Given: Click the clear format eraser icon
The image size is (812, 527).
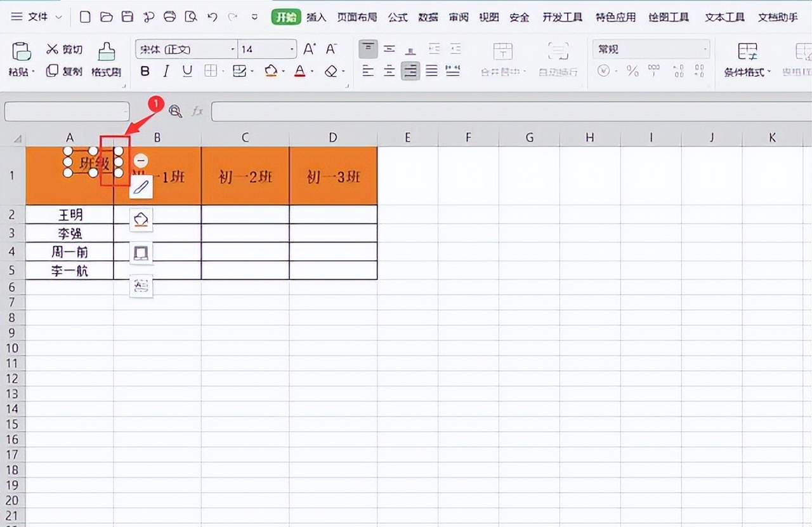Looking at the screenshot, I should (x=331, y=71).
